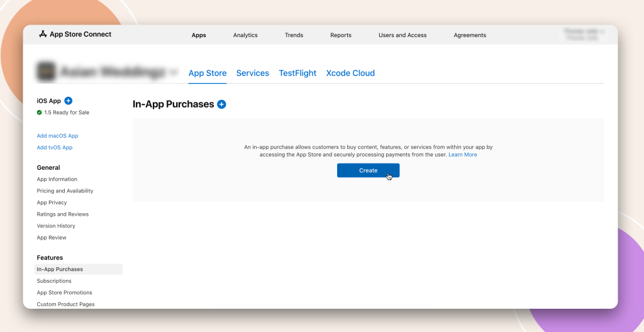Go to Analytics in top navigation

(x=245, y=35)
